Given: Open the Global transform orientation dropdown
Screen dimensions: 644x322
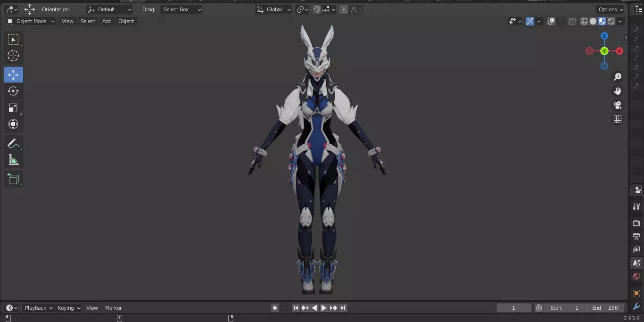Looking at the screenshot, I should [273, 9].
